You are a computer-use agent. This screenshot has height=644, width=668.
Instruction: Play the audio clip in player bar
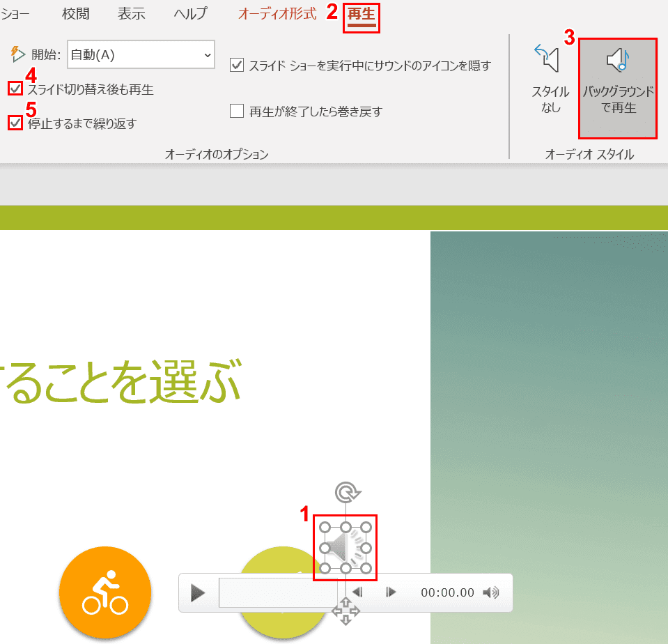click(x=198, y=593)
